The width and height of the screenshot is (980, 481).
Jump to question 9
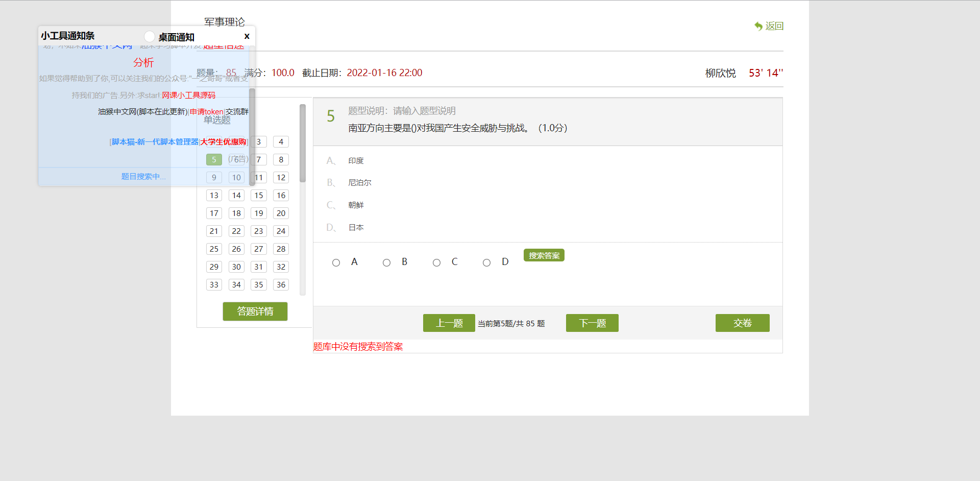[x=214, y=178]
